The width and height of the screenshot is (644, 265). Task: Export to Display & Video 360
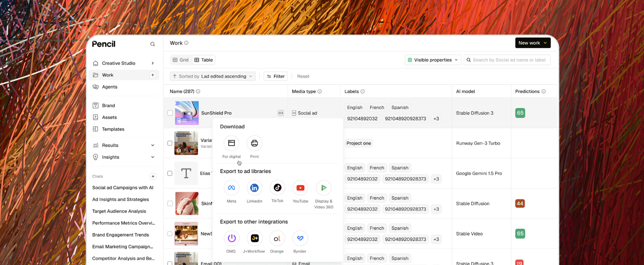(323, 188)
